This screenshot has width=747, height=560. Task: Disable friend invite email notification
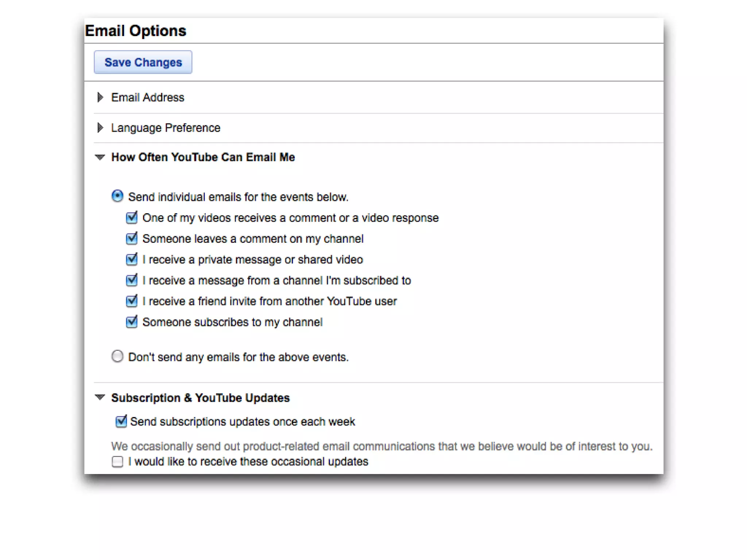[132, 301]
